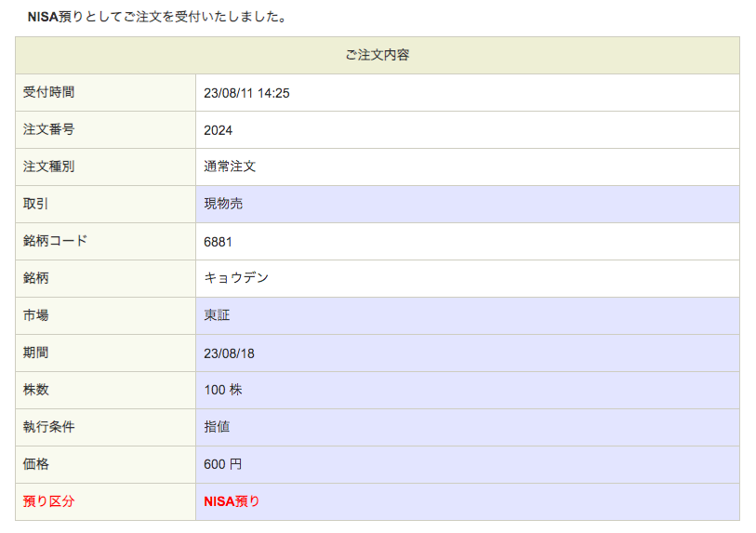The width and height of the screenshot is (756, 533).
Task: Click the '取引' row label
Action: tap(35, 204)
